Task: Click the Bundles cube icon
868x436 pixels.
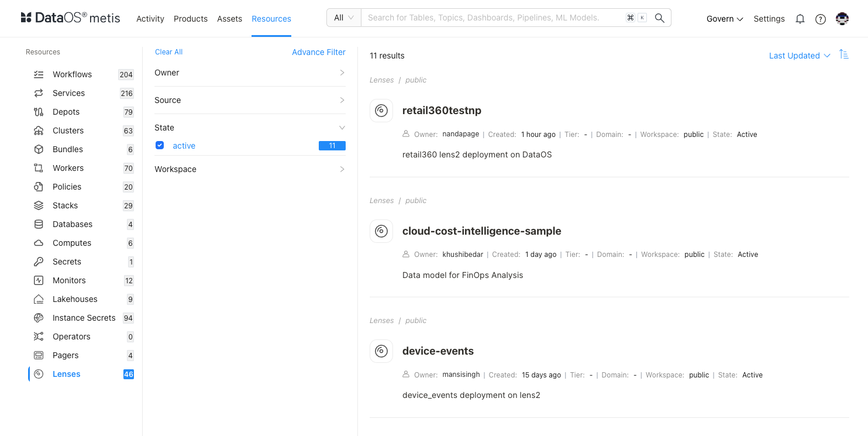Action: [39, 149]
